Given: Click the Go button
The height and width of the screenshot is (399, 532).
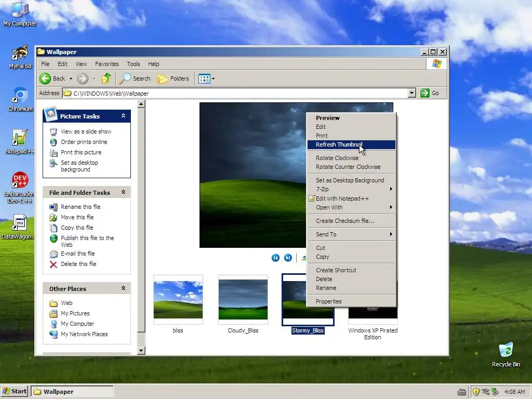Looking at the screenshot, I should (x=430, y=93).
